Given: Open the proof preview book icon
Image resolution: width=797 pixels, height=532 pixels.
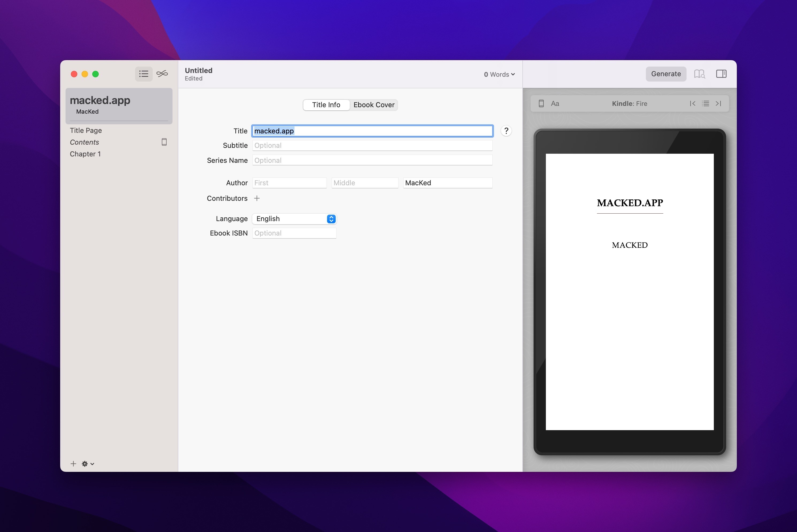Looking at the screenshot, I should pos(699,74).
